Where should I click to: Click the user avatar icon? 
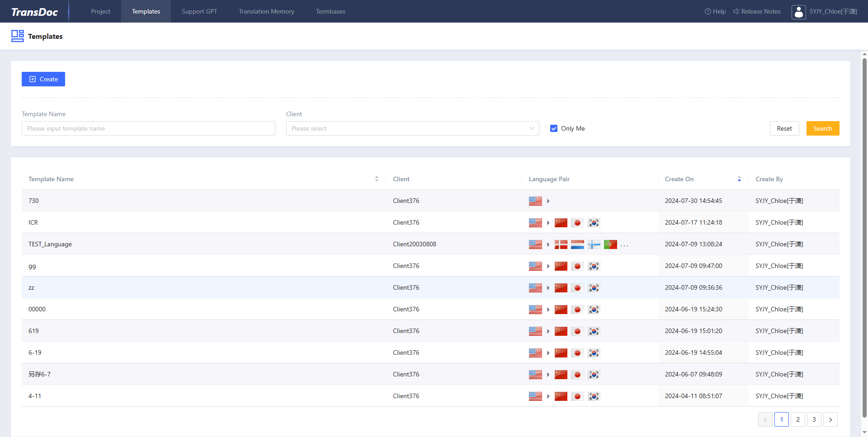pos(799,12)
